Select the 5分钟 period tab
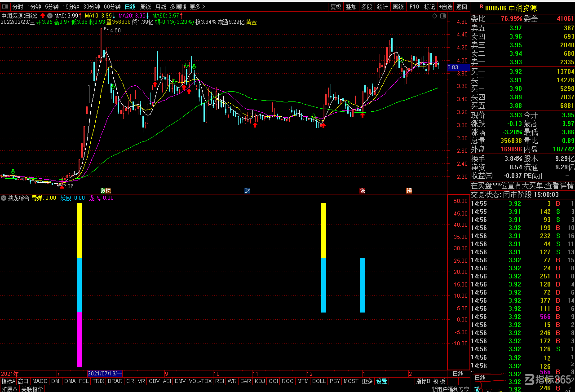The height and width of the screenshot is (392, 575). 52,7
